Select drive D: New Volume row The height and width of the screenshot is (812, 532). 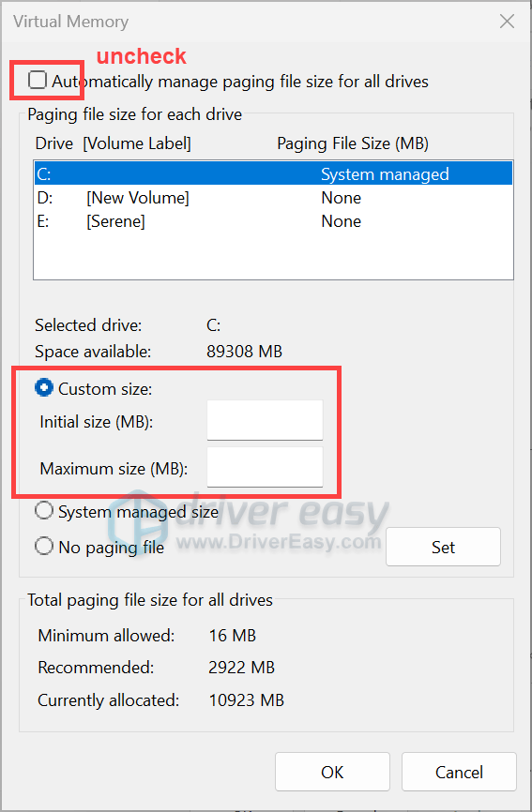coord(274,198)
